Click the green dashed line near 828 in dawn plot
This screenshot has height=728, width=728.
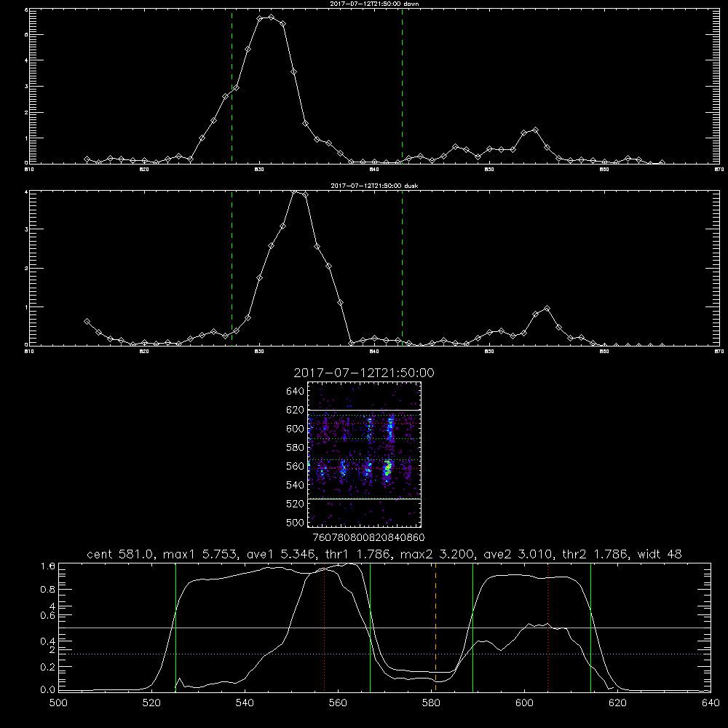pyautogui.click(x=232, y=87)
